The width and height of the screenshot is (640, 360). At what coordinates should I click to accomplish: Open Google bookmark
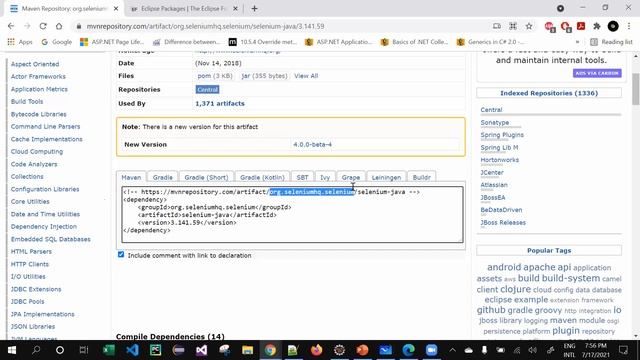pyautogui.click(x=56, y=42)
